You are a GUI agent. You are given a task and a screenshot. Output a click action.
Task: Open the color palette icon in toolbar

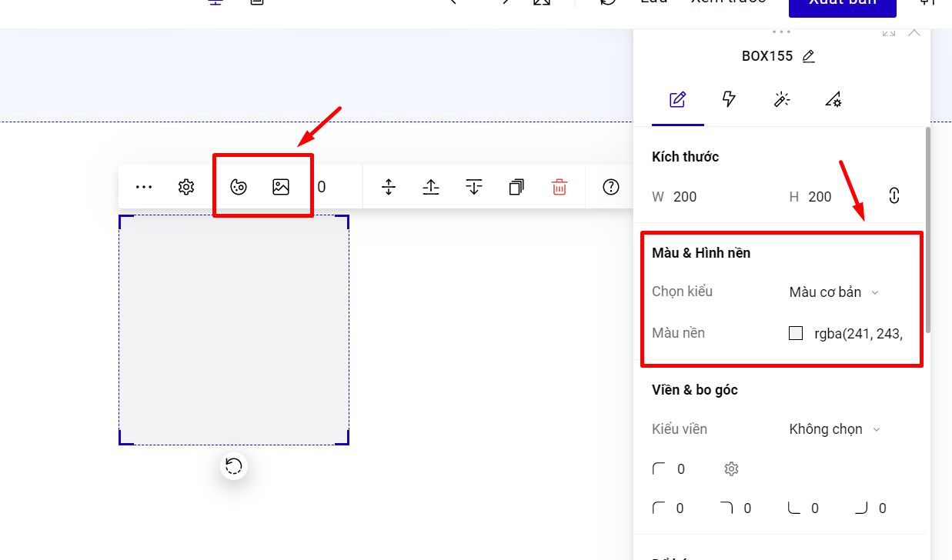point(239,187)
